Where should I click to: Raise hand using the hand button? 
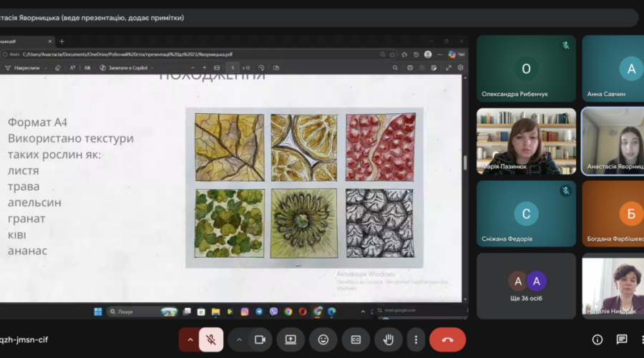coord(388,339)
